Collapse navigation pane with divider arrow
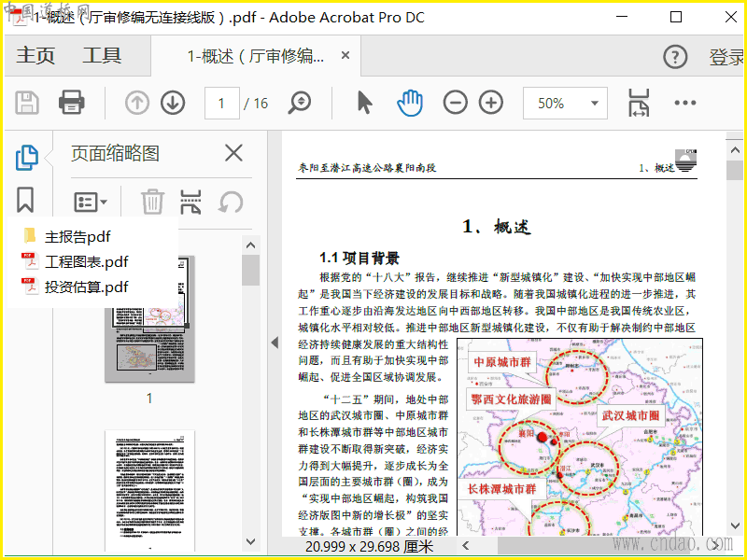Image resolution: width=747 pixels, height=560 pixels. click(x=275, y=343)
